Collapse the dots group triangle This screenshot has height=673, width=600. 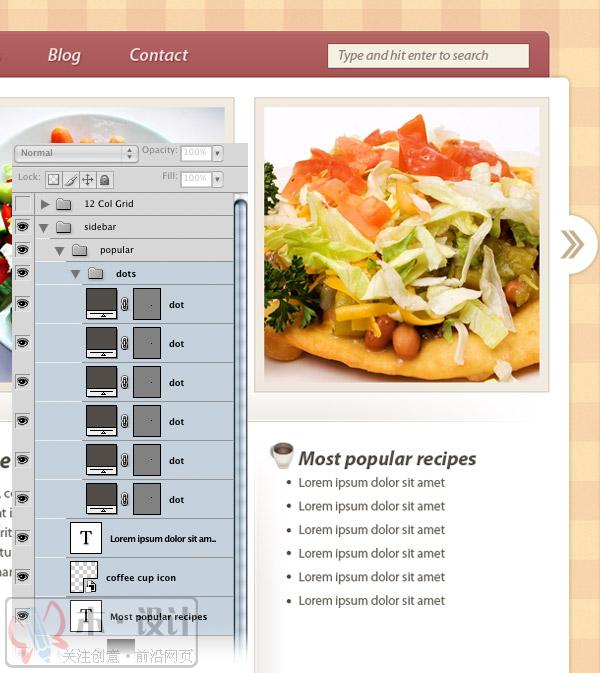tap(76, 275)
